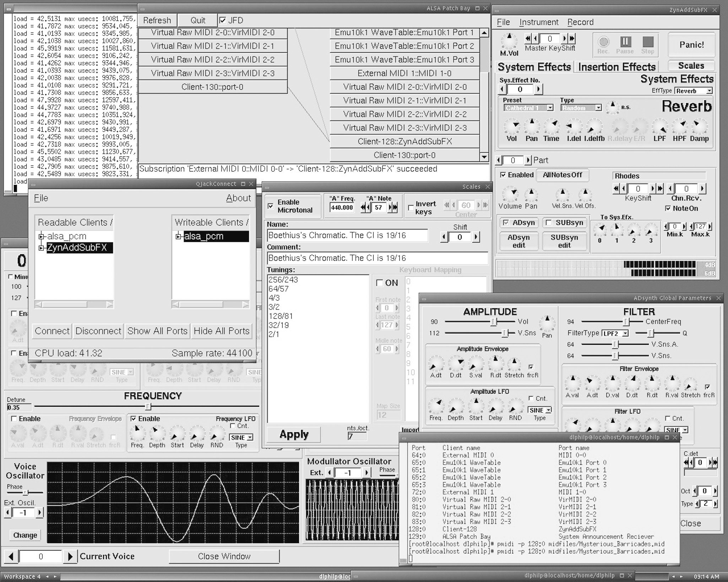This screenshot has height=582, width=728.
Task: Click the scale Name text field
Action: point(347,235)
